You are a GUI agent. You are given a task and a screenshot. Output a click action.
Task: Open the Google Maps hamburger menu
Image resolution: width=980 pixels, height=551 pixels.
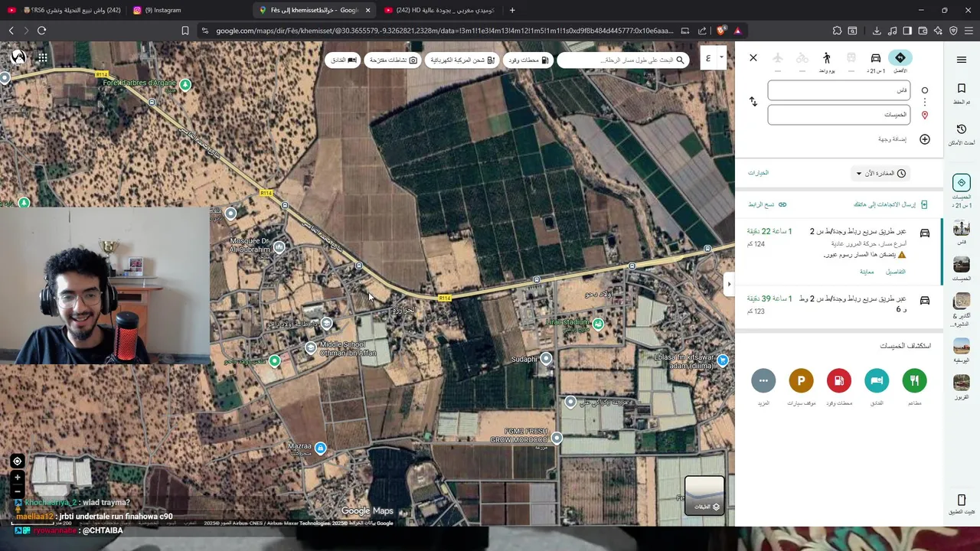[962, 60]
